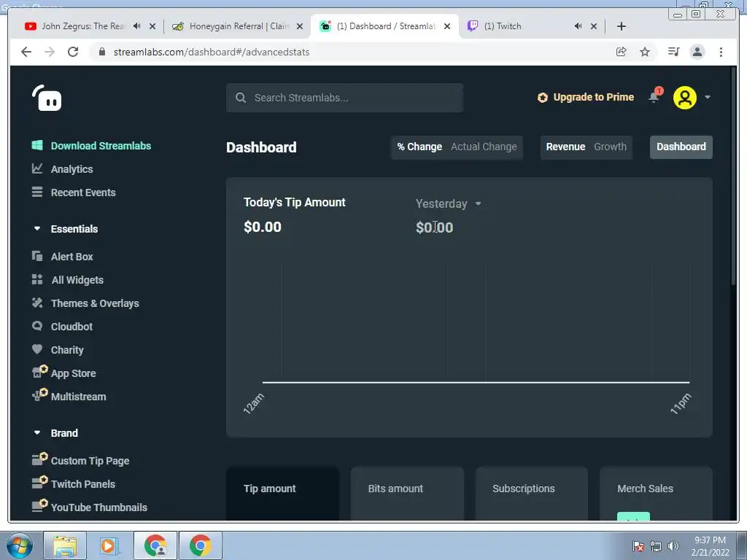
Task: Switch the view to Revenue
Action: click(x=565, y=147)
